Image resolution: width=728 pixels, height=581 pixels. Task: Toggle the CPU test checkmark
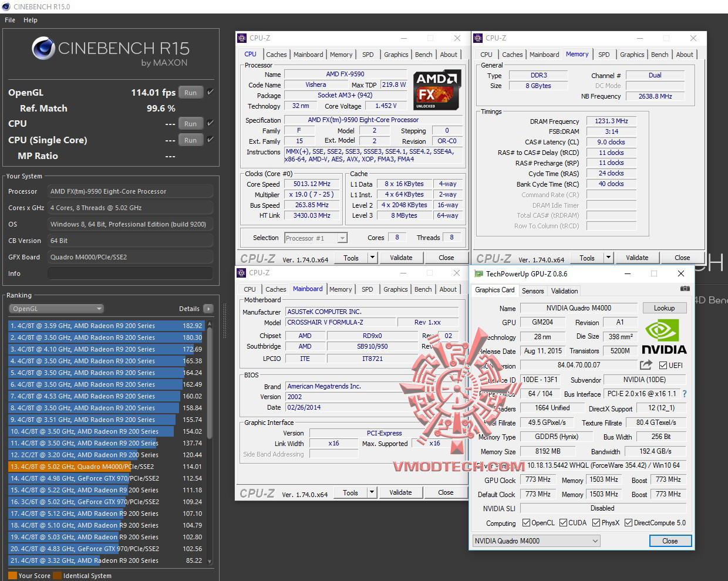click(x=210, y=123)
